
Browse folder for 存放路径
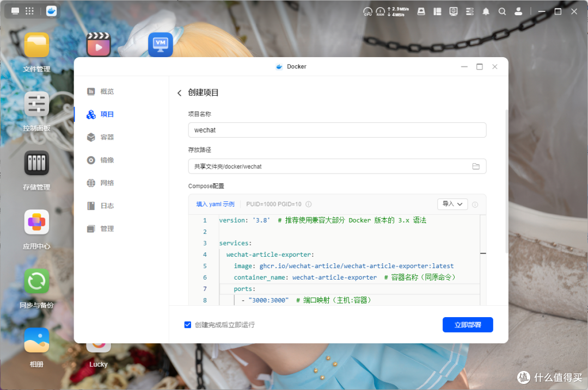click(476, 166)
